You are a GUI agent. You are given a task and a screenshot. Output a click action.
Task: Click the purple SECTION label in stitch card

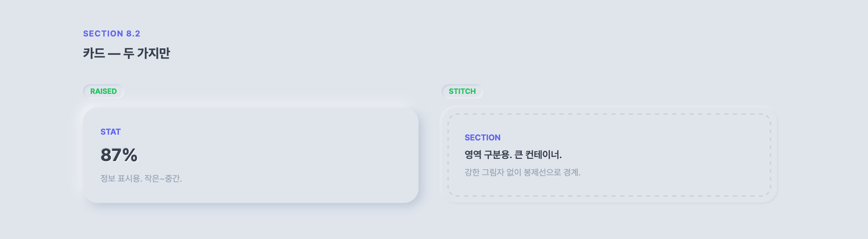[x=482, y=138]
